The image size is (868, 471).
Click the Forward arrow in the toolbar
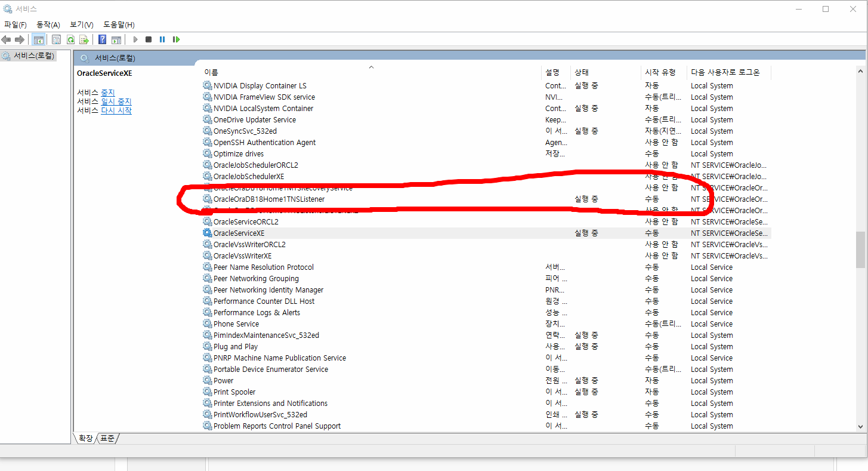click(20, 39)
